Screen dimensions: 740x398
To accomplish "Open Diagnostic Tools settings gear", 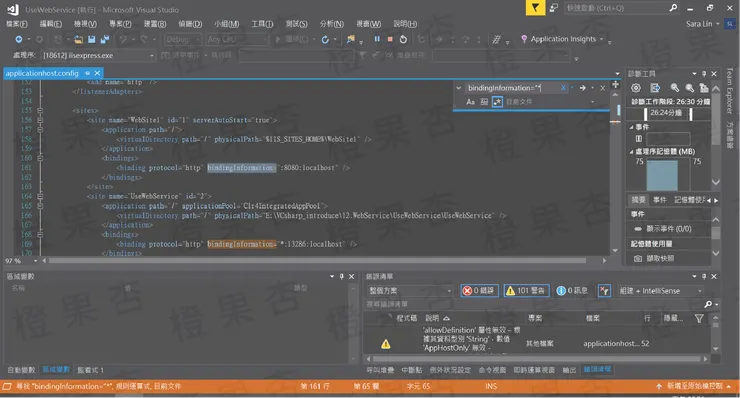I will (636, 88).
